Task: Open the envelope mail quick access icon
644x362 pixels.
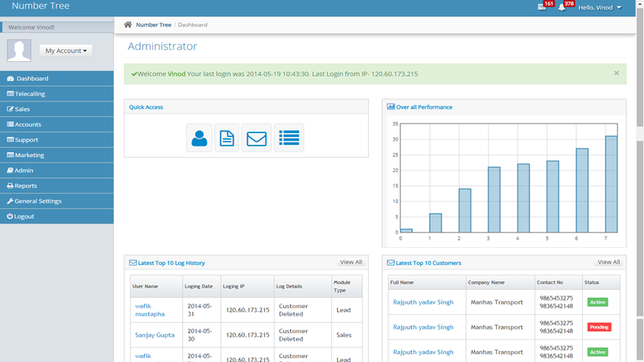Action: (x=256, y=138)
